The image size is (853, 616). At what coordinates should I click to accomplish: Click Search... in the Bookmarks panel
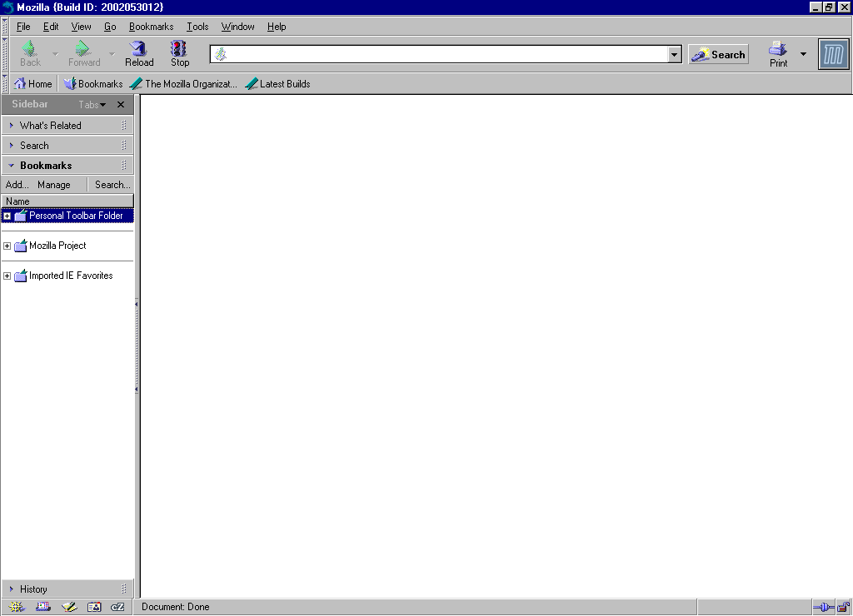tap(112, 185)
